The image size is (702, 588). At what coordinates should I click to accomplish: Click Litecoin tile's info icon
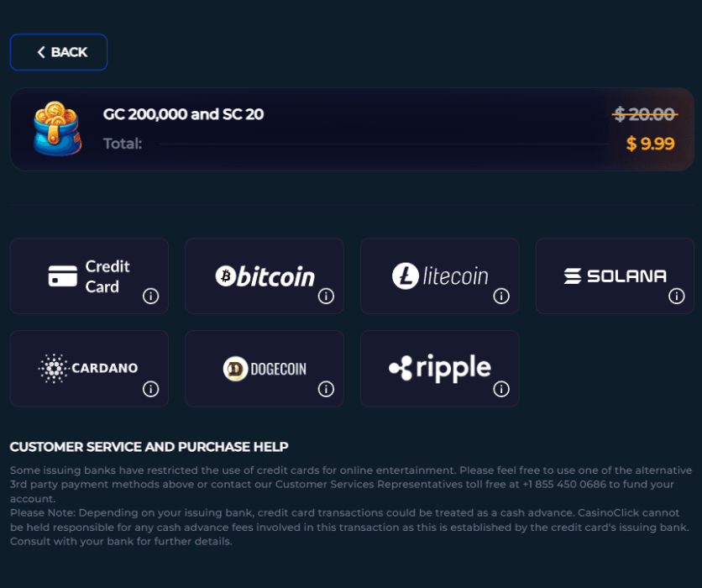click(501, 296)
